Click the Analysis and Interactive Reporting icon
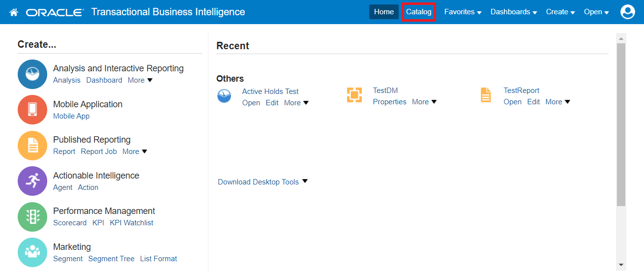 coord(32,74)
